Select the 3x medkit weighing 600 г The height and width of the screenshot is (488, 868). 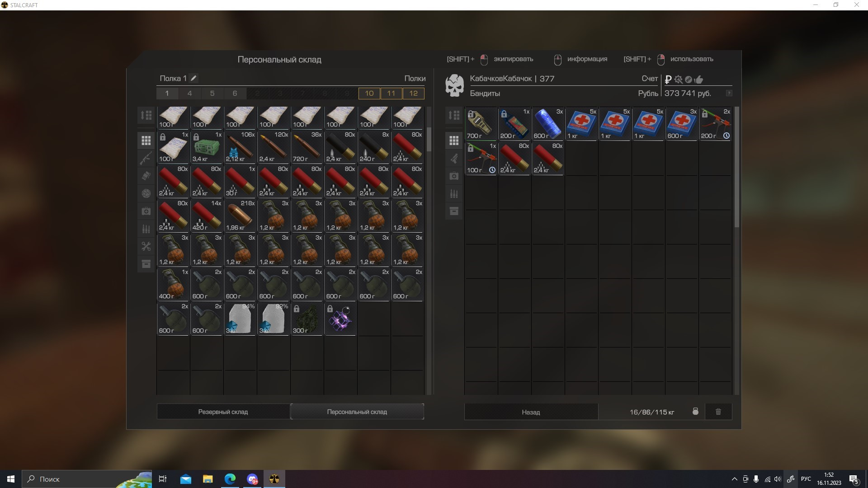point(682,124)
